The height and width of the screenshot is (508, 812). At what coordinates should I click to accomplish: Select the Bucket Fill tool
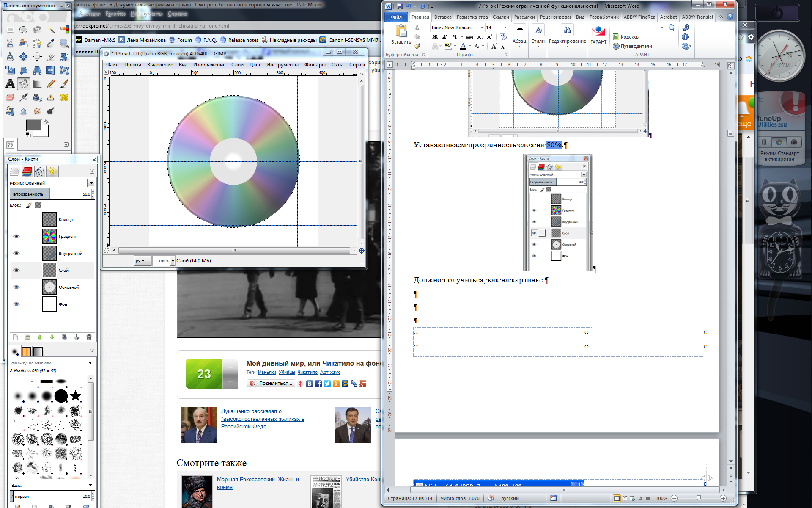click(24, 84)
